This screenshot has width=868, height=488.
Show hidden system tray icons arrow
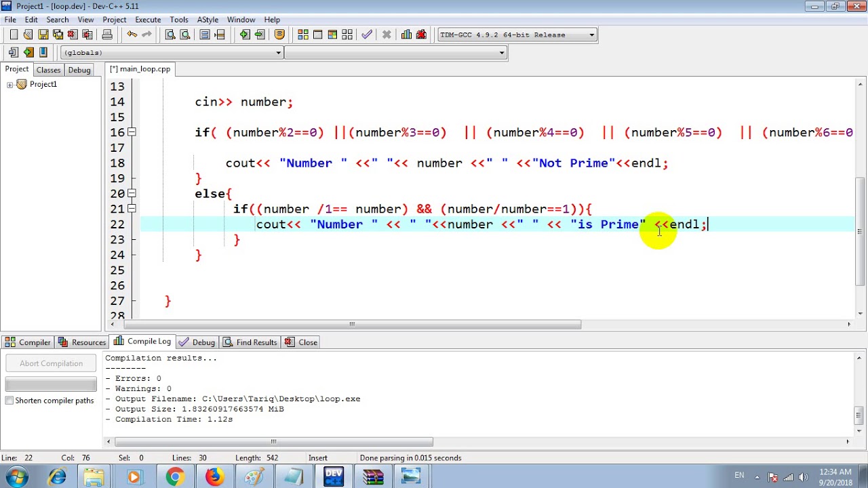[757, 476]
